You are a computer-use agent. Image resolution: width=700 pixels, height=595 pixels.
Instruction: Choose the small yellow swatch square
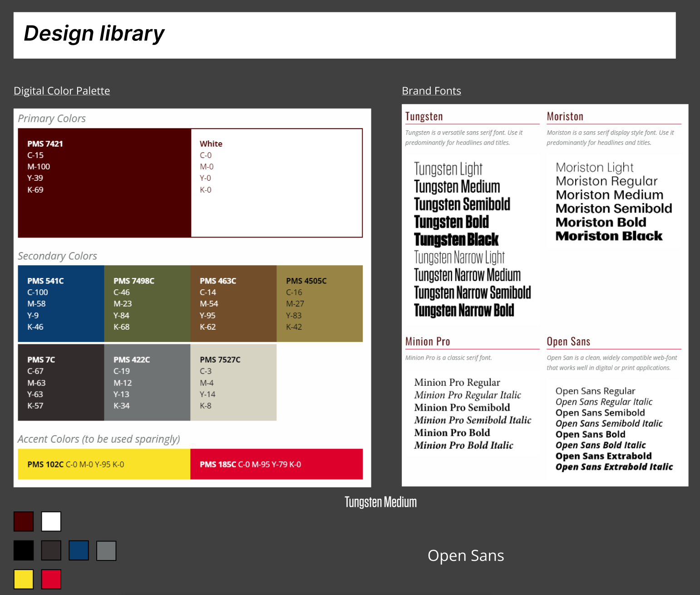pyautogui.click(x=24, y=580)
